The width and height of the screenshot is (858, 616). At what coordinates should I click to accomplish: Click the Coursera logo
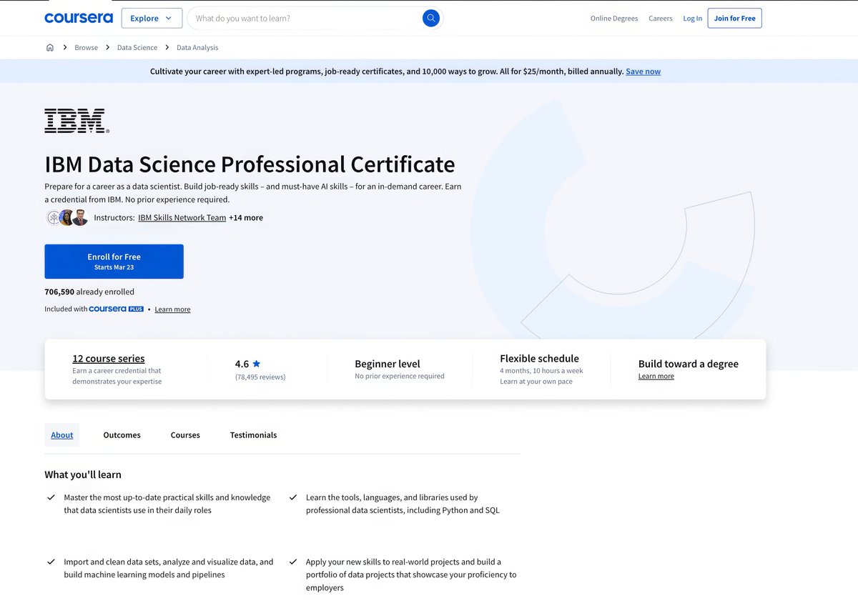tap(79, 18)
